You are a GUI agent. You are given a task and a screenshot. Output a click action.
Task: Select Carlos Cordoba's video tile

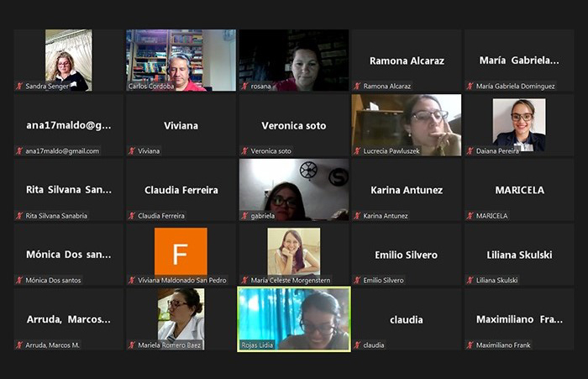point(181,60)
